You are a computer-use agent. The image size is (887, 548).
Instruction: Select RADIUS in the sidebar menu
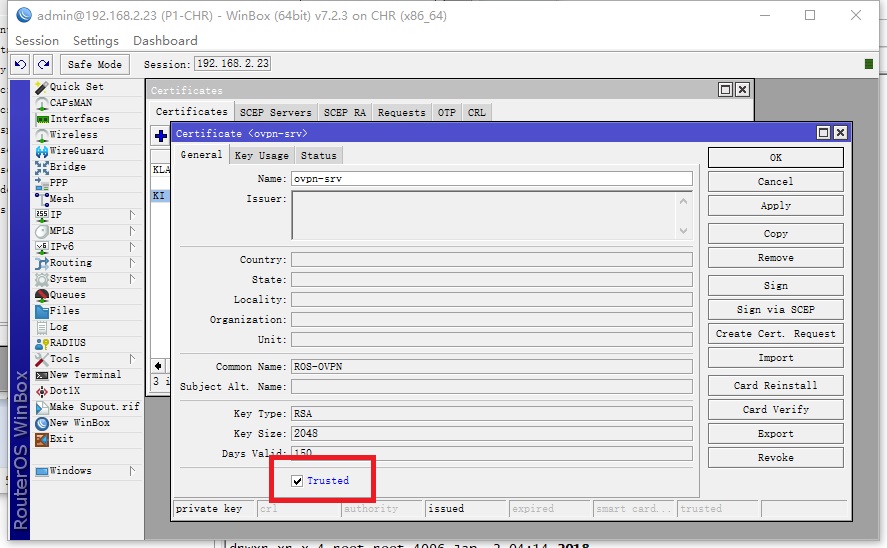(x=68, y=343)
